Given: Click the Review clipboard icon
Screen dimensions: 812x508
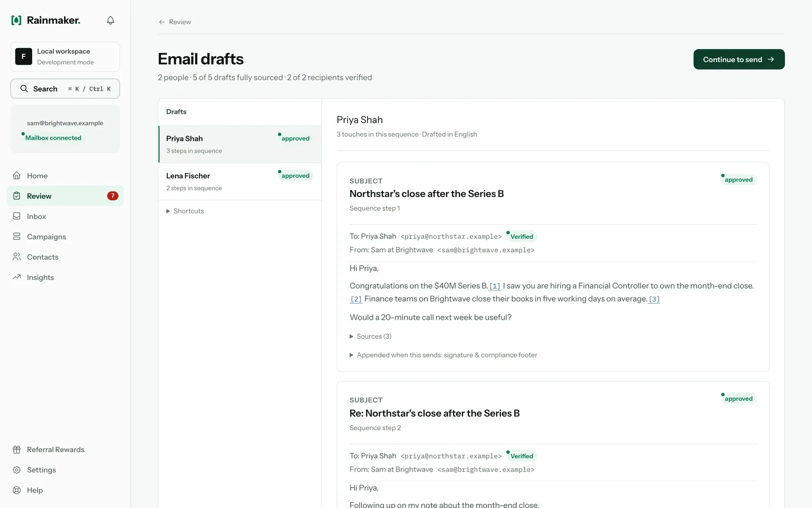Looking at the screenshot, I should (17, 196).
